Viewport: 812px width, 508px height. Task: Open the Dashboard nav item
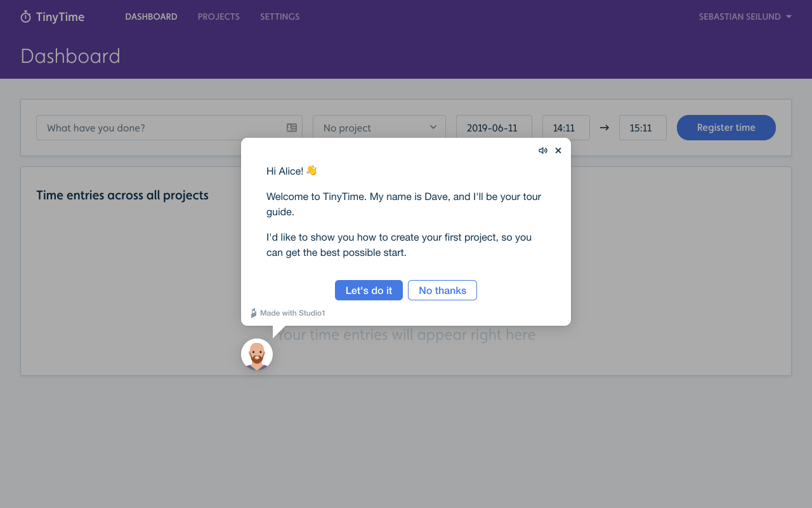tap(151, 17)
